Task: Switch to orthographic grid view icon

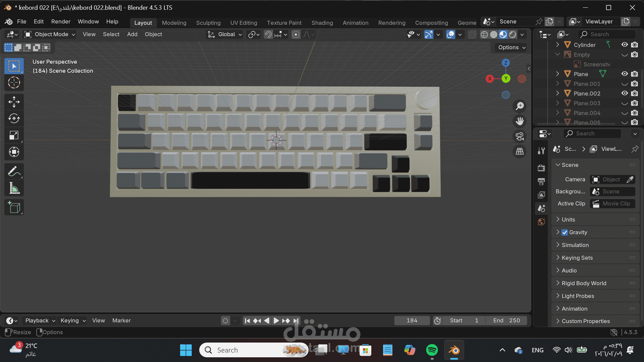Action: pos(520,152)
